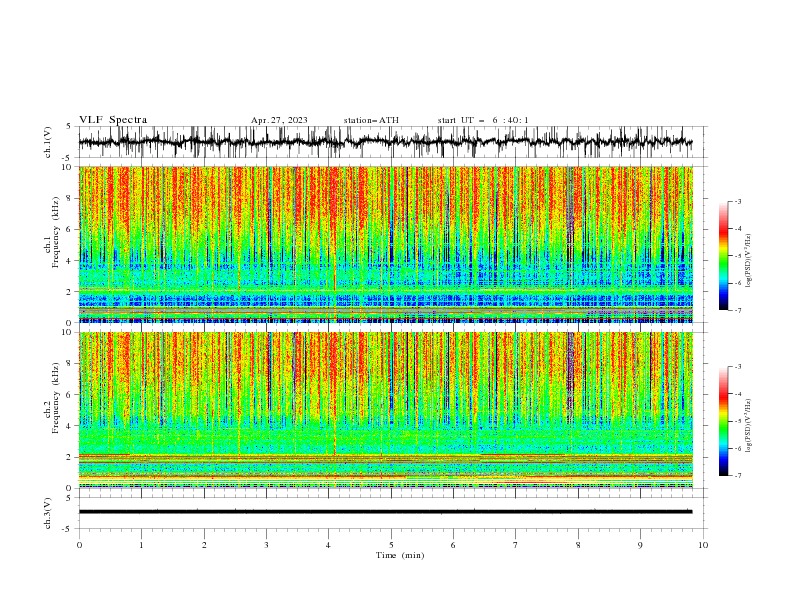Click the upper color scale bar
This screenshot has width=792, height=612.
[x=723, y=255]
